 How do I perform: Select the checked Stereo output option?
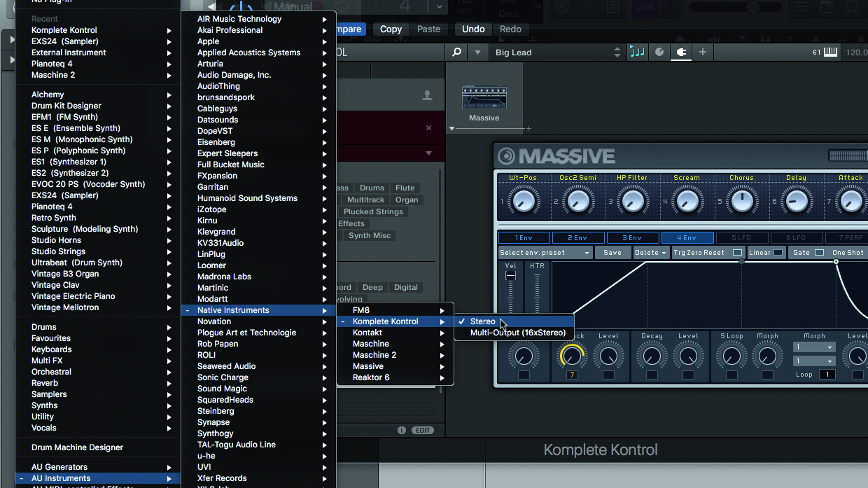point(514,321)
